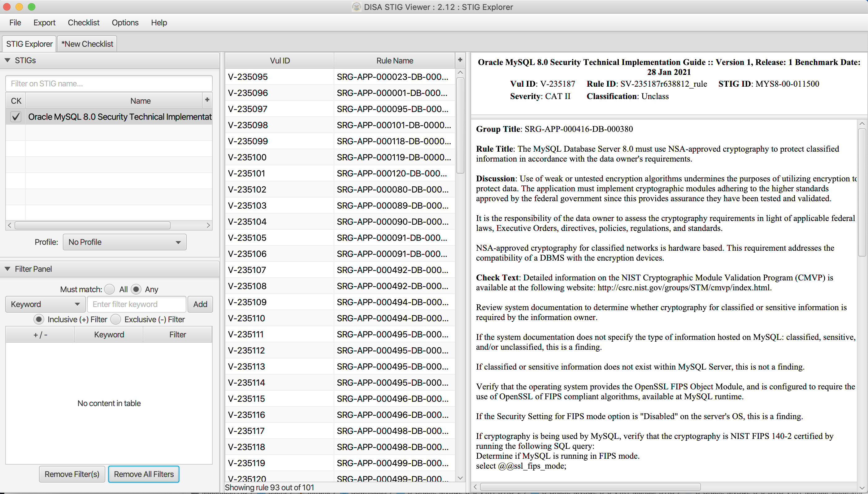Viewport: 868px width, 494px height.
Task: Click rule list scroll-down arrow
Action: pyautogui.click(x=460, y=478)
